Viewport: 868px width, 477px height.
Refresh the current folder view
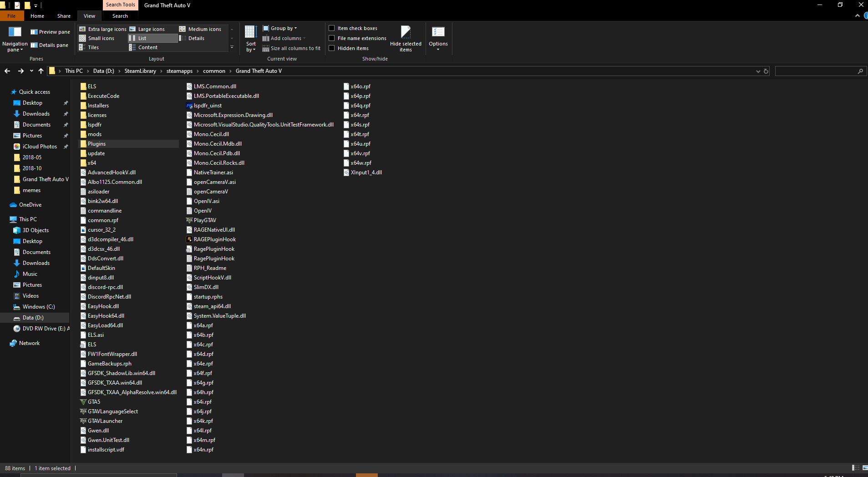point(766,71)
